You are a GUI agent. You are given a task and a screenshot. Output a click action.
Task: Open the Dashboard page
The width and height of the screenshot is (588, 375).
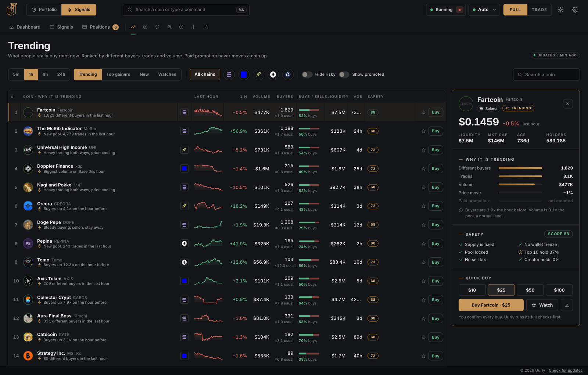click(25, 27)
